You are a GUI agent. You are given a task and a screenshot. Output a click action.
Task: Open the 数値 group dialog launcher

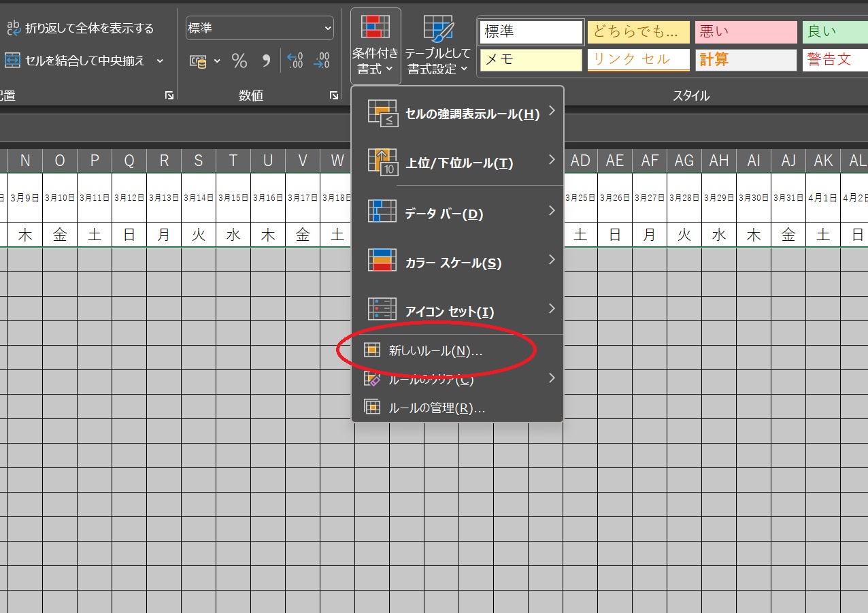[x=334, y=96]
